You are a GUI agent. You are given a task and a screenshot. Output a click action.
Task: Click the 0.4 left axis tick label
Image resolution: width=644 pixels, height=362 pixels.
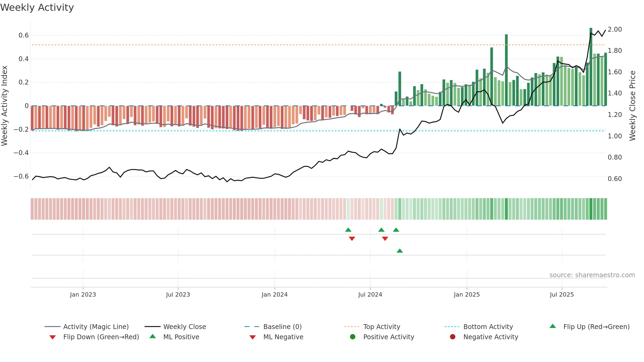tap(24, 59)
